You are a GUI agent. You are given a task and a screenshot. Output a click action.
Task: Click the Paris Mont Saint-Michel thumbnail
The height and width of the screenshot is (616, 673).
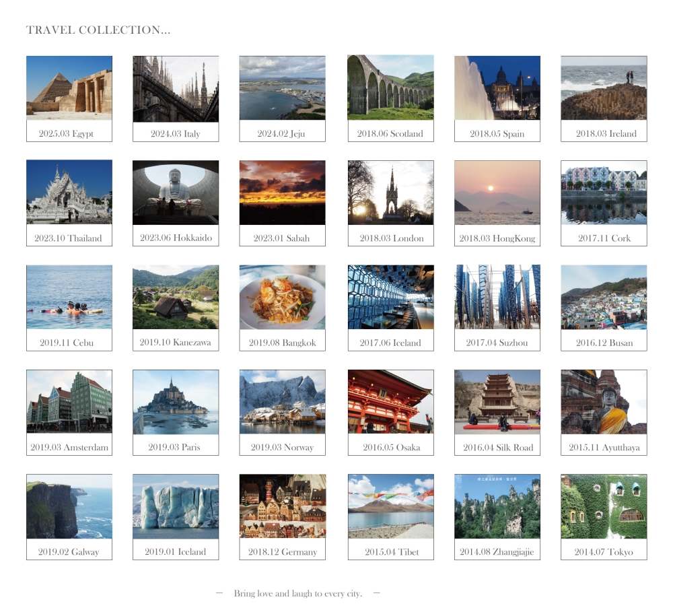pyautogui.click(x=176, y=401)
